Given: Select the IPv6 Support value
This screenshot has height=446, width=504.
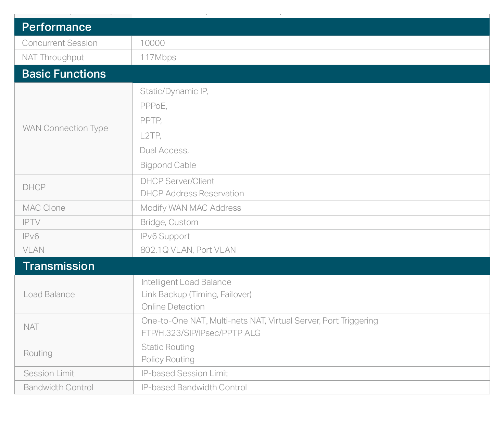Looking at the screenshot, I should pyautogui.click(x=165, y=236).
